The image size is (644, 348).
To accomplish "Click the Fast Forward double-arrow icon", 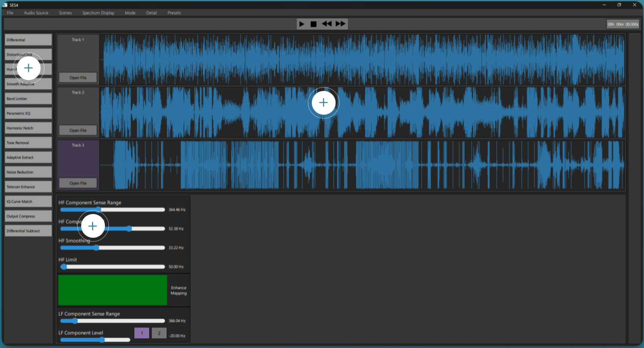I will (x=341, y=24).
